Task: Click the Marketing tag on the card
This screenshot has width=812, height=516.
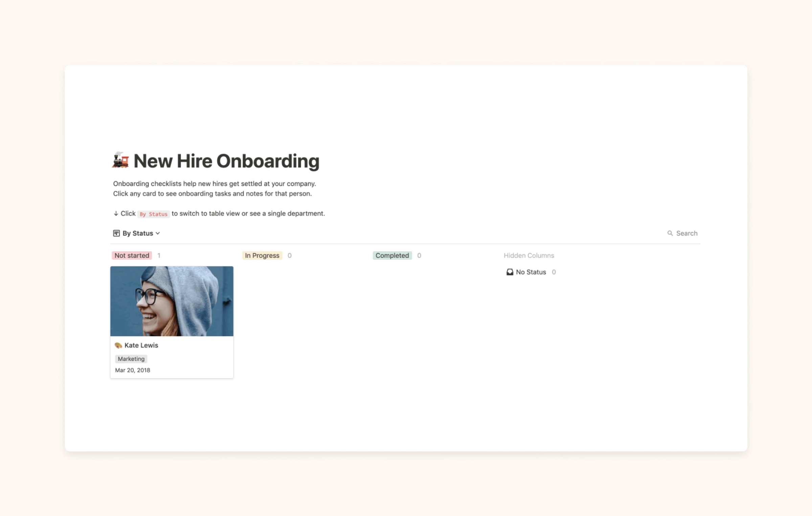Action: coord(131,359)
